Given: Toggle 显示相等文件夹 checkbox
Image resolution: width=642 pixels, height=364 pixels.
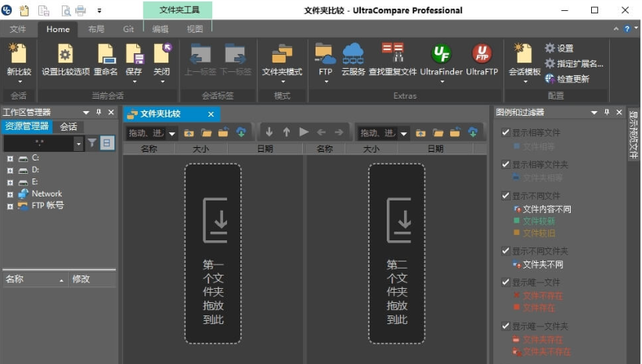Looking at the screenshot, I should 506,164.
